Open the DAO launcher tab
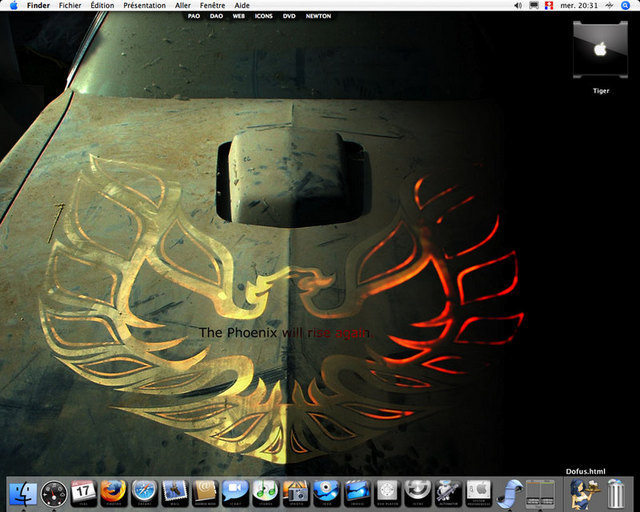 point(216,16)
